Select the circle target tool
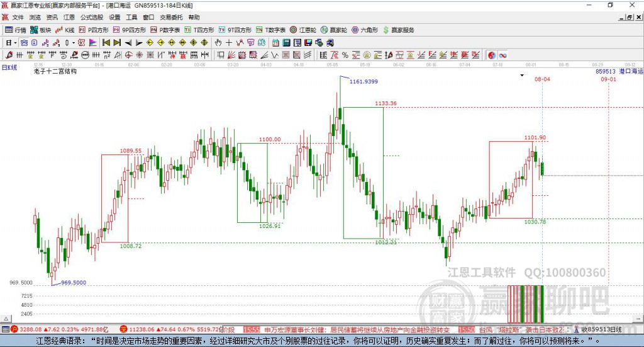The width and height of the screenshot is (644, 347). 128,55
